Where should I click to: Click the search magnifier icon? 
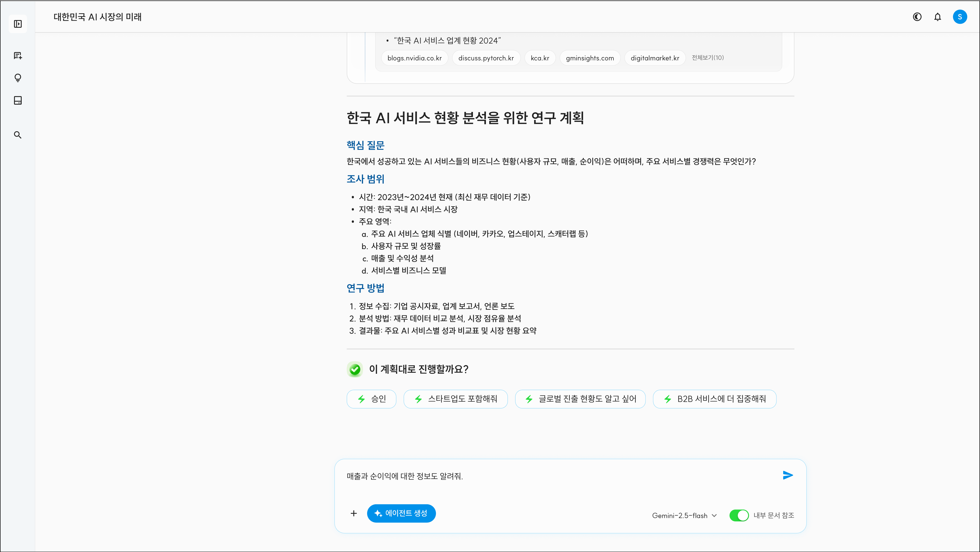pos(18,135)
